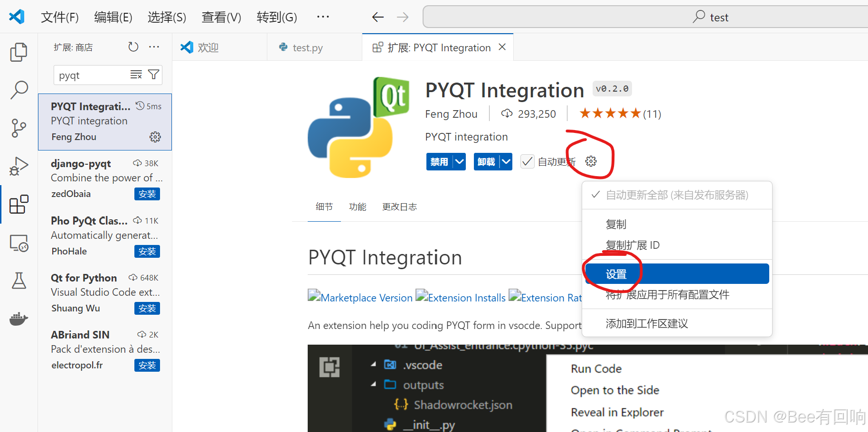This screenshot has height=432, width=868.
Task: Clear extensions search results
Action: 136,75
